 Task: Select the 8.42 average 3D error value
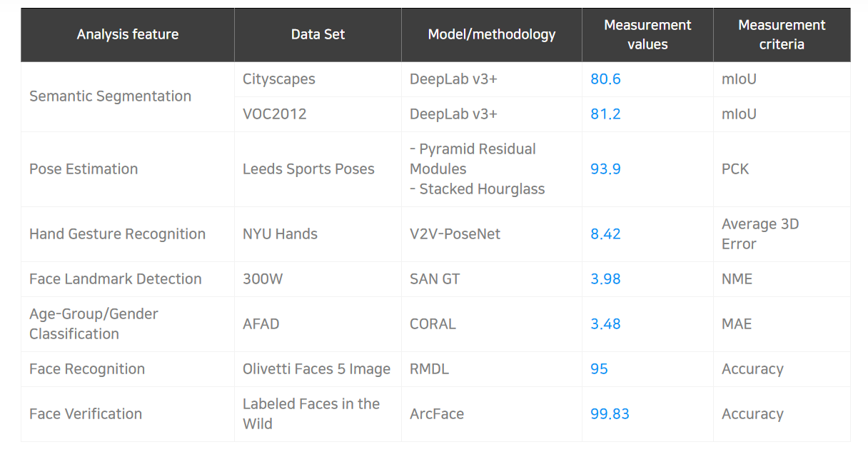click(605, 234)
